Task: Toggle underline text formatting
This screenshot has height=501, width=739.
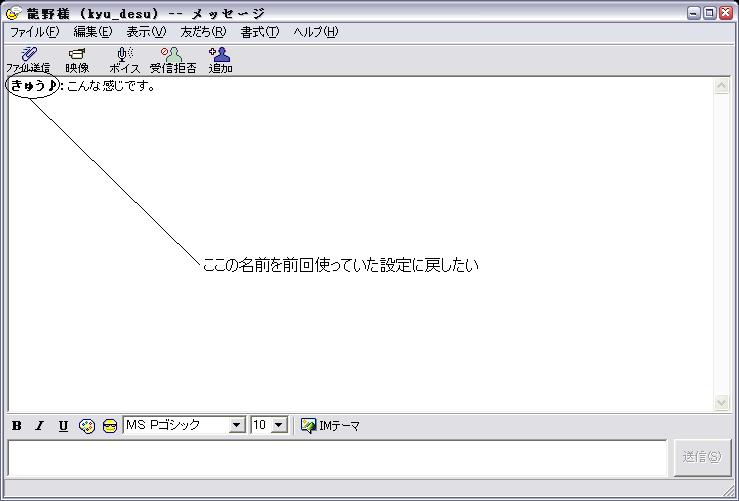Action: pos(63,426)
